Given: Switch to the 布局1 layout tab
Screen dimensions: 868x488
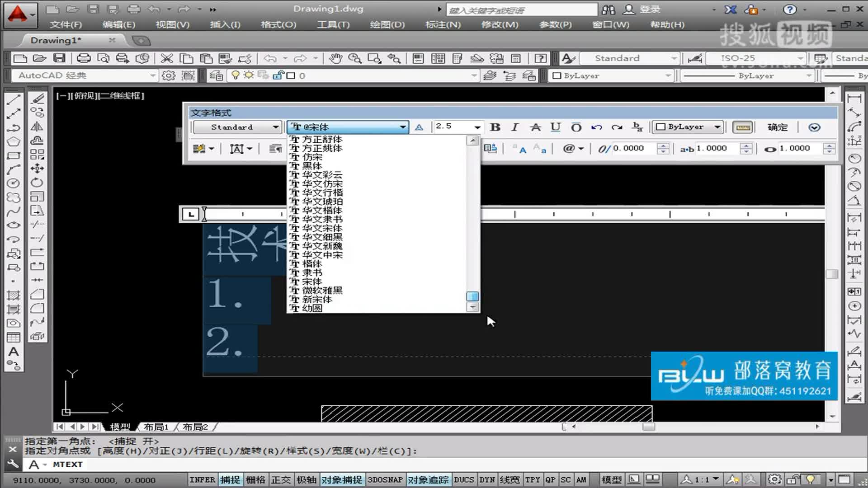Looking at the screenshot, I should 156,427.
